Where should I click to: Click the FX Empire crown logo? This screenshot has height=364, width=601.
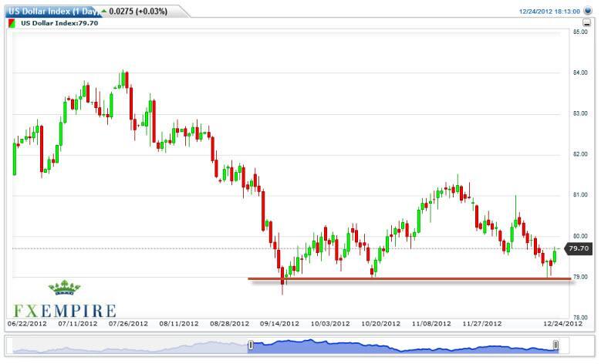pos(64,289)
